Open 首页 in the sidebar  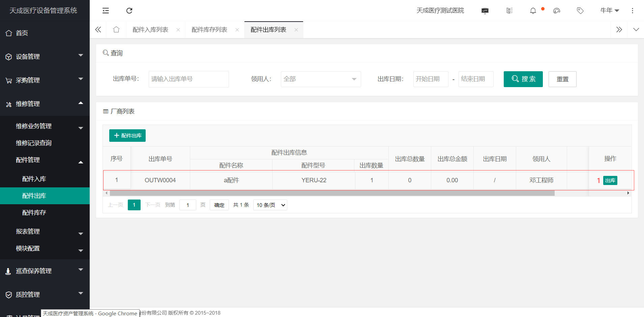click(x=45, y=33)
